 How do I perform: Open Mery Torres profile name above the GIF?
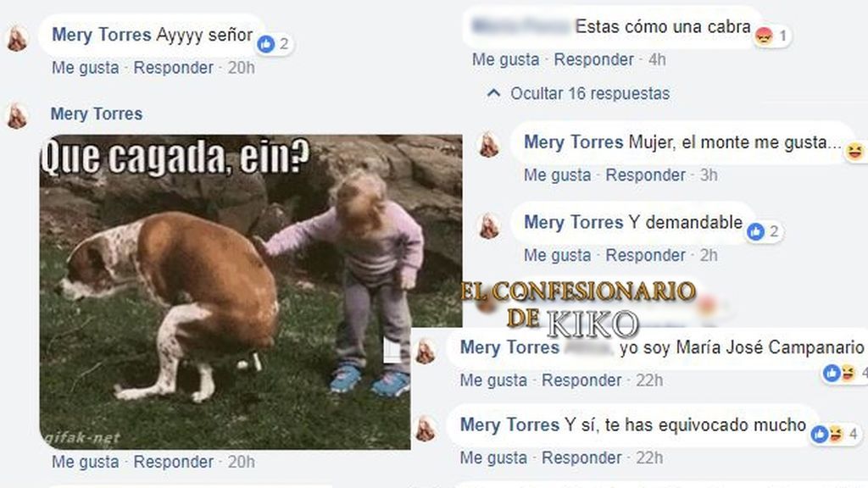click(x=97, y=114)
